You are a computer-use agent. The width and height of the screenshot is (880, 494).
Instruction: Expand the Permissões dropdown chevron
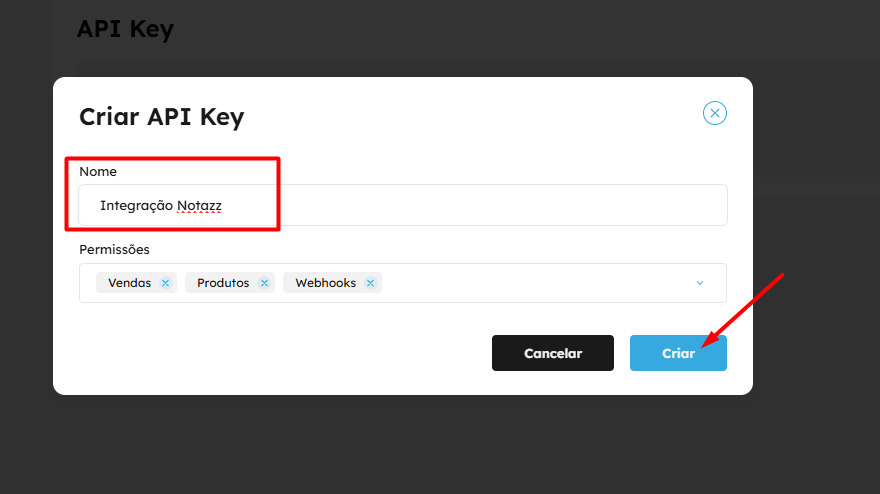pos(700,283)
